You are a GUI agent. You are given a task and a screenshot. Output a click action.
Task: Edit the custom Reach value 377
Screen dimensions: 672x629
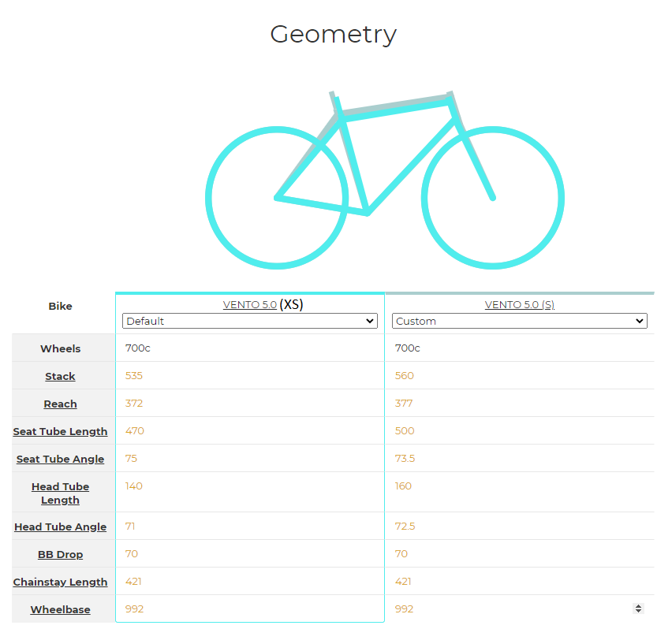(x=520, y=403)
